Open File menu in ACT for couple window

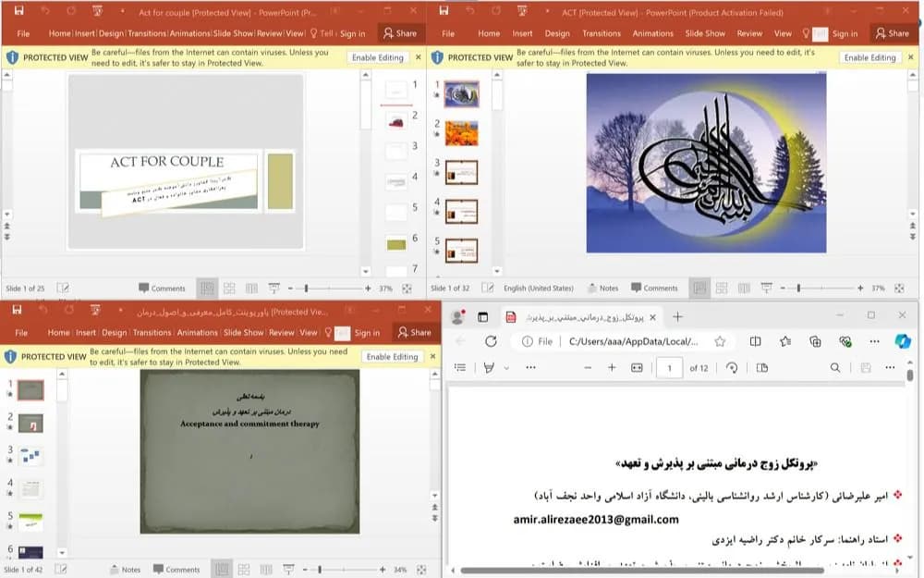[x=23, y=33]
